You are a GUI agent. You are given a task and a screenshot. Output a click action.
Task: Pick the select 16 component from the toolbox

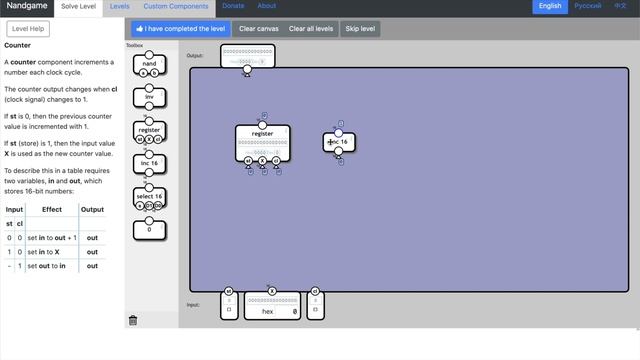coord(149,197)
